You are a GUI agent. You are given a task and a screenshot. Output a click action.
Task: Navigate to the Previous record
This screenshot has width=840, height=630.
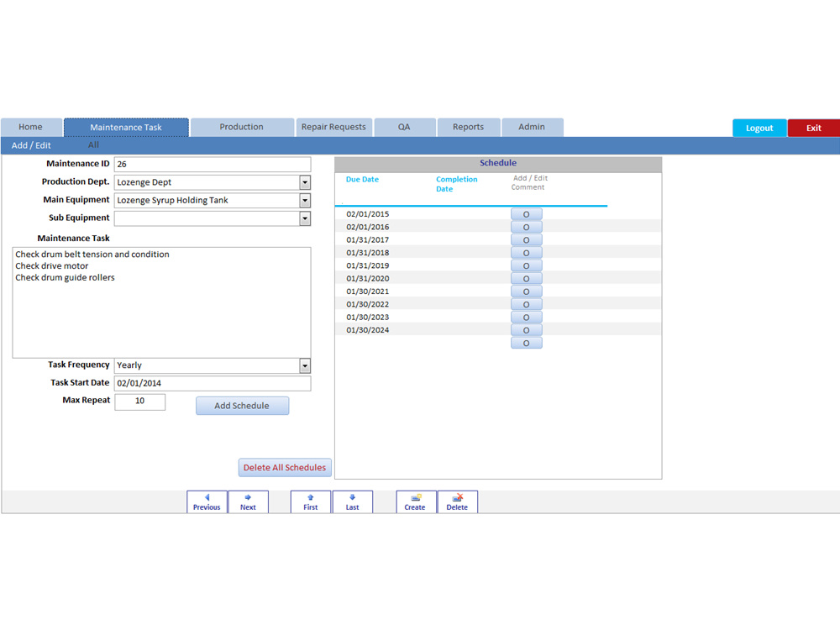[x=206, y=501]
